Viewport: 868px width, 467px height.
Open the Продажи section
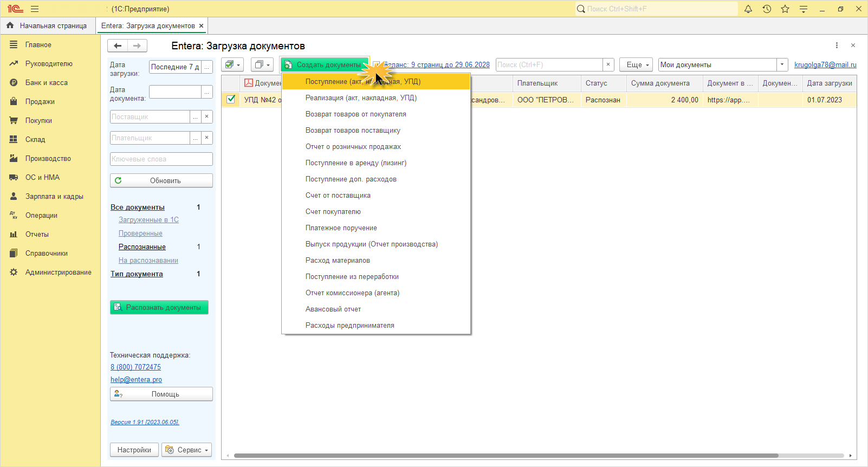click(x=40, y=102)
